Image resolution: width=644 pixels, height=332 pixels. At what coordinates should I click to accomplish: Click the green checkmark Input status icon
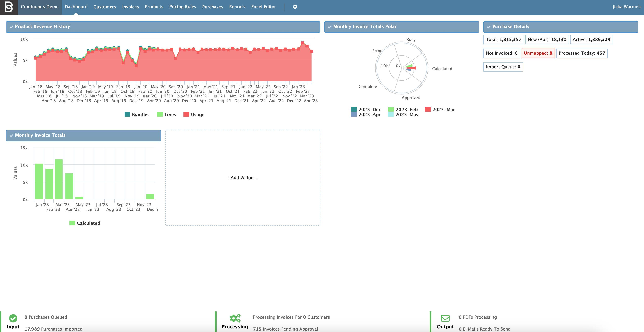(x=13, y=318)
